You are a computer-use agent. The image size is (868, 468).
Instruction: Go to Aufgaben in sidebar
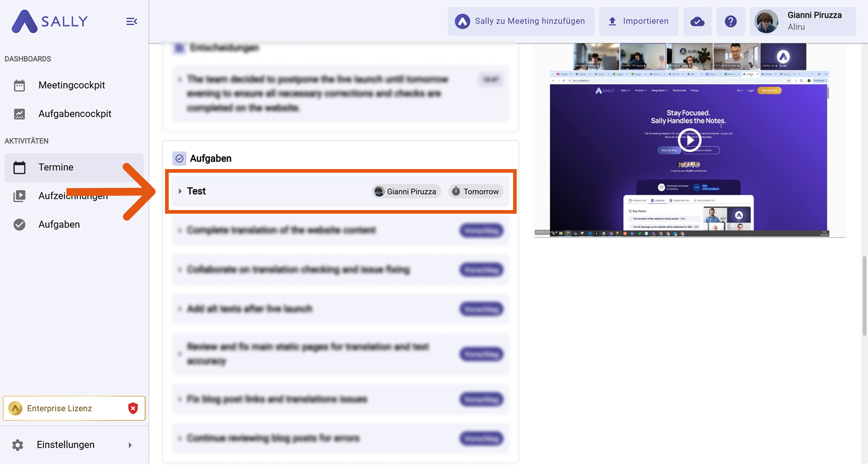(74, 224)
